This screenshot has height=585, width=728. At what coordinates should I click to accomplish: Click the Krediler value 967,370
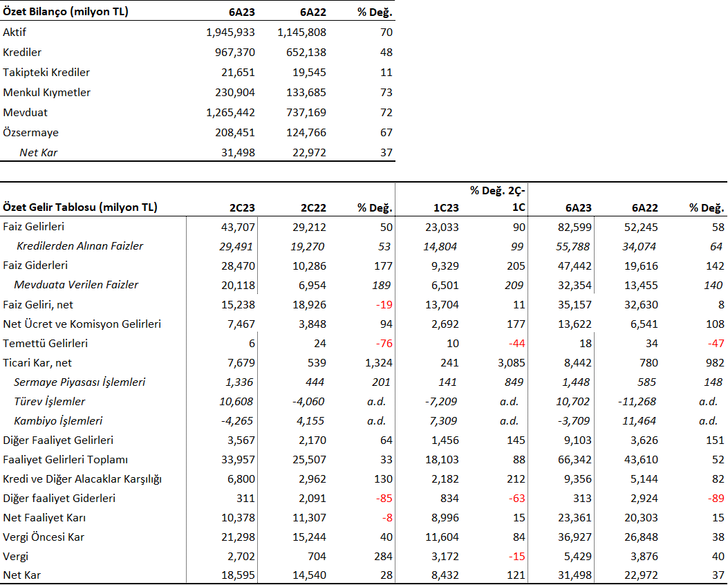[235, 53]
